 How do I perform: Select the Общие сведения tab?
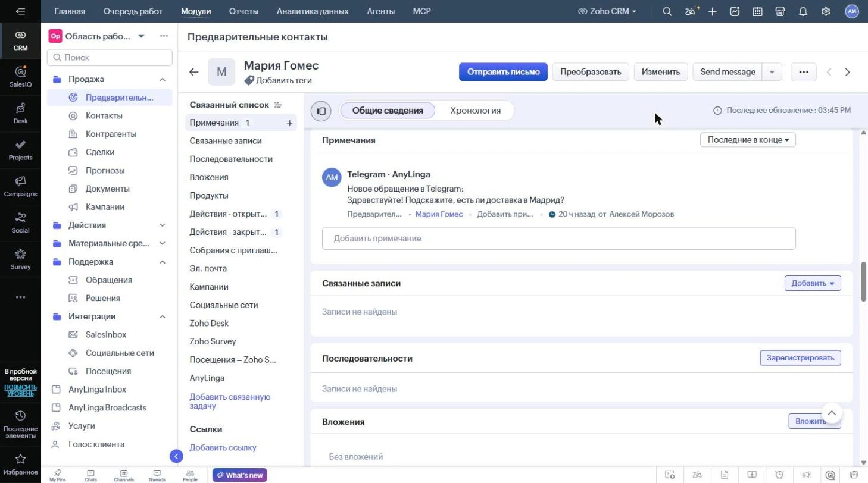point(388,111)
